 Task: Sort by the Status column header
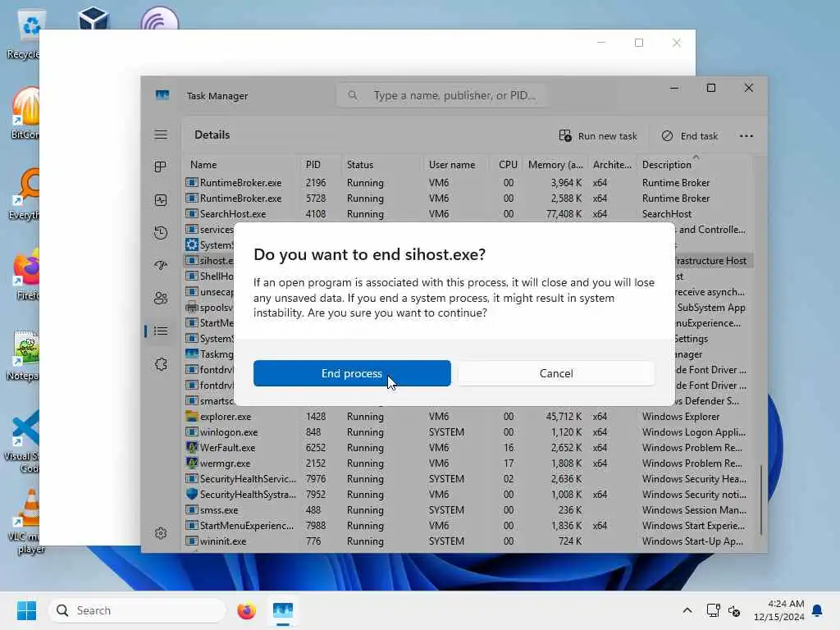[382, 165]
